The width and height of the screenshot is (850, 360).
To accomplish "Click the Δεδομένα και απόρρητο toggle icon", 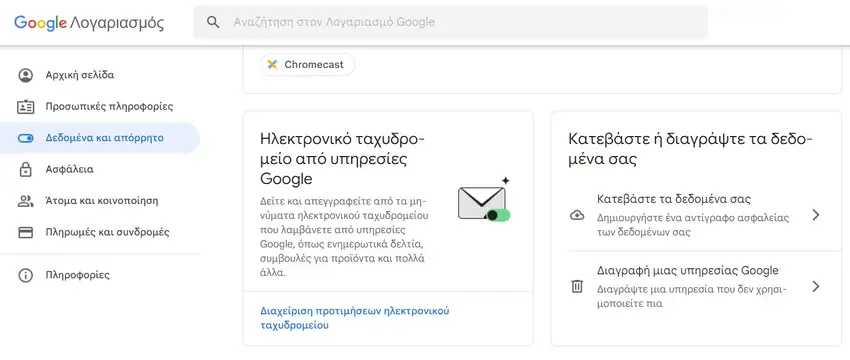I will click(x=25, y=138).
